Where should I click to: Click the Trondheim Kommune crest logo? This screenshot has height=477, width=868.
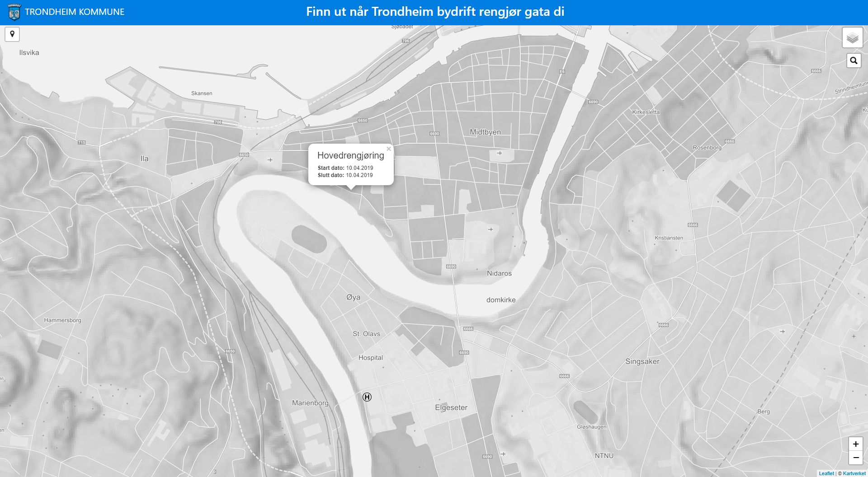[x=14, y=12]
